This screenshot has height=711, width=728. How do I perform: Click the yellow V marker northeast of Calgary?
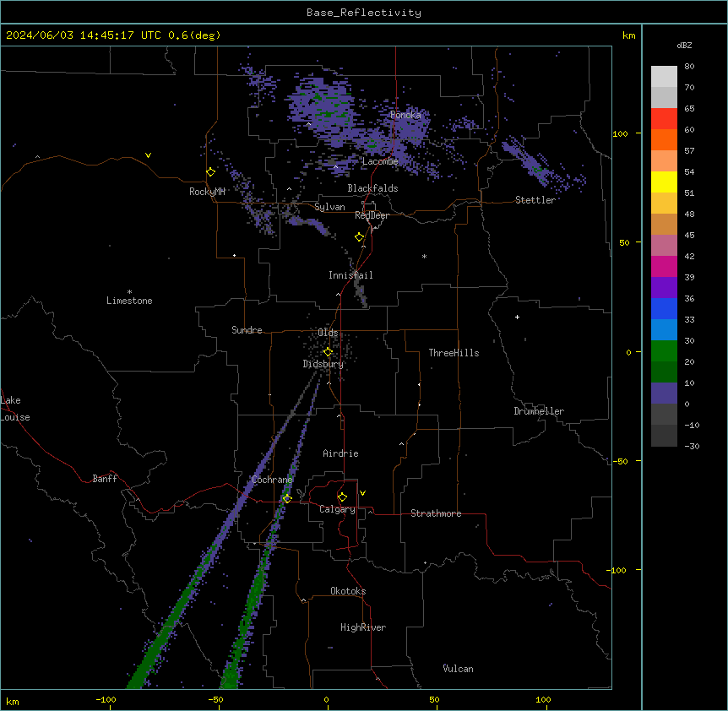[x=362, y=493]
